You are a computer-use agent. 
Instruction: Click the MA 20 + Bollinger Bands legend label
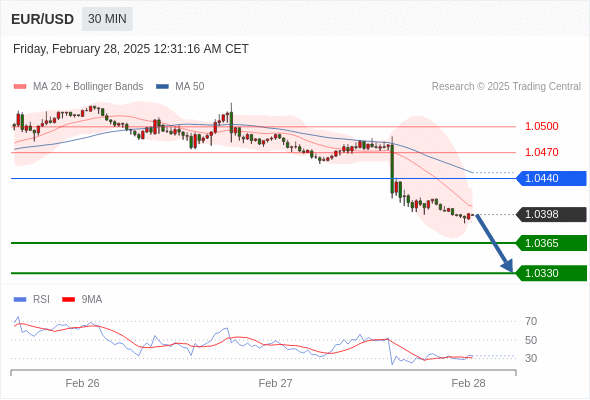click(x=88, y=87)
